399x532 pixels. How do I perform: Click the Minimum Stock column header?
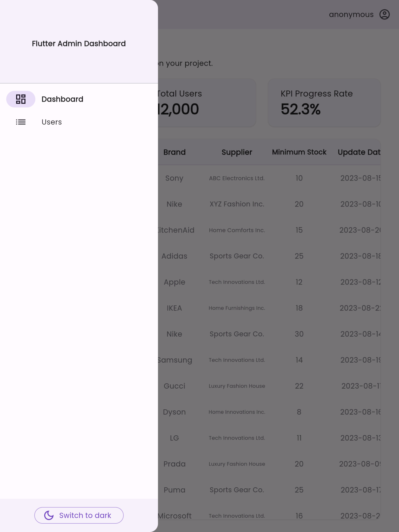(x=299, y=152)
